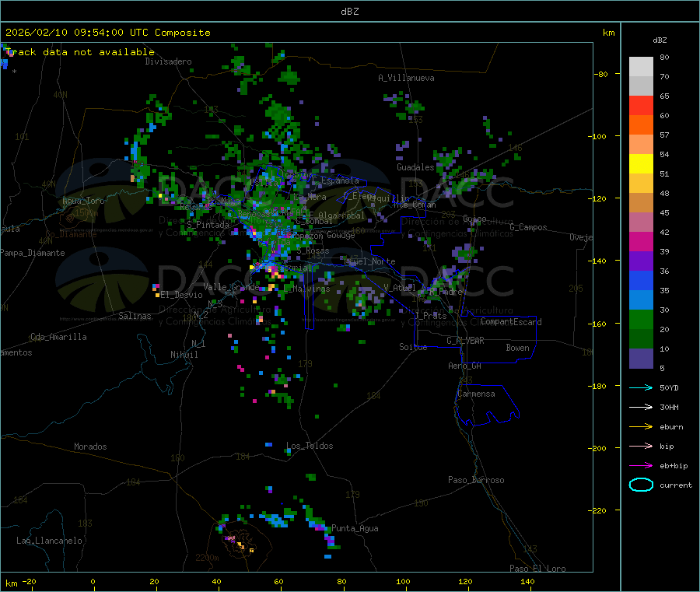The height and width of the screenshot is (592, 700).
Task: Click the 39 dBZ purple legend swatch
Action: click(641, 261)
